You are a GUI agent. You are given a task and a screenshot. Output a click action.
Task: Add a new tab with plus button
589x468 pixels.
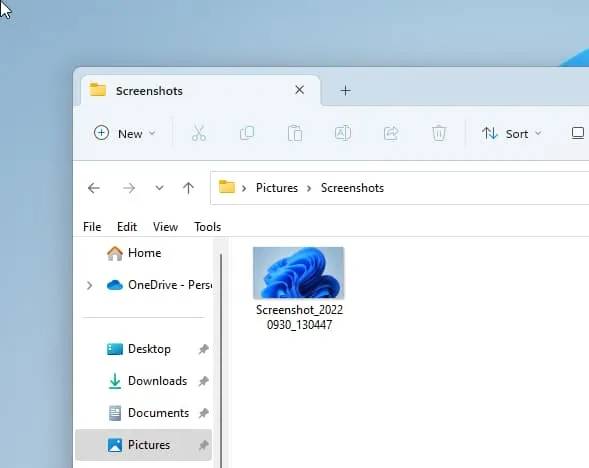pos(345,91)
